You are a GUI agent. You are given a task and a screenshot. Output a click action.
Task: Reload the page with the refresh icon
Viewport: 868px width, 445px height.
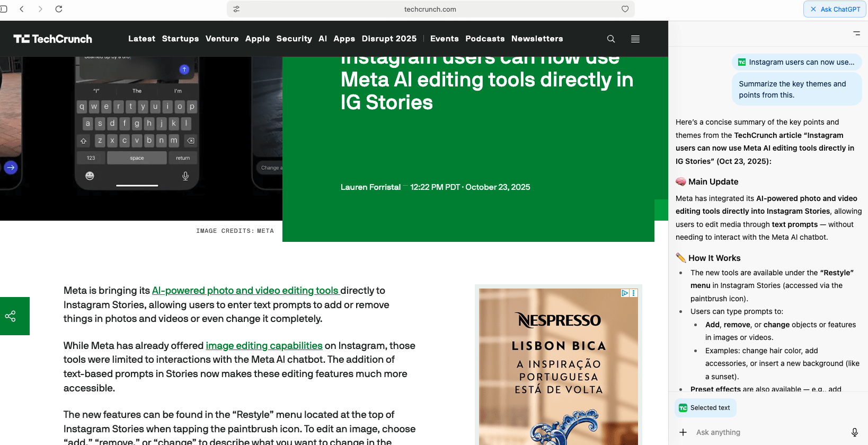[x=59, y=9]
